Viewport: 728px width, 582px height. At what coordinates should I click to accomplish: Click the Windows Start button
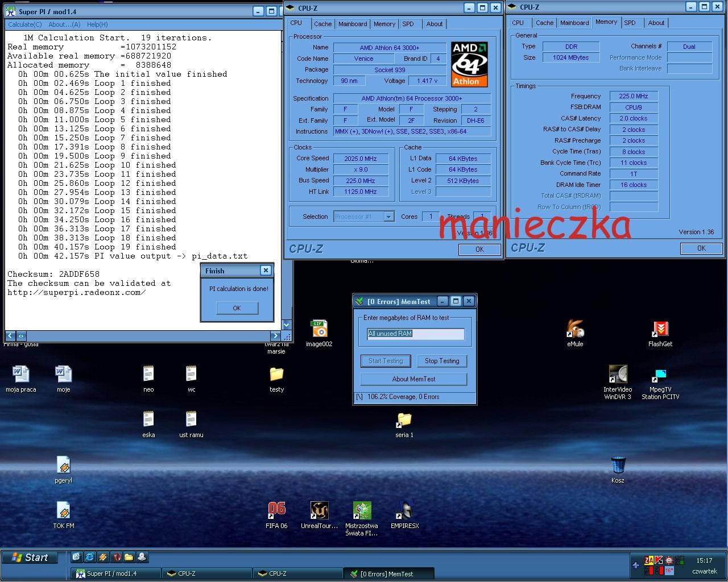[30, 558]
